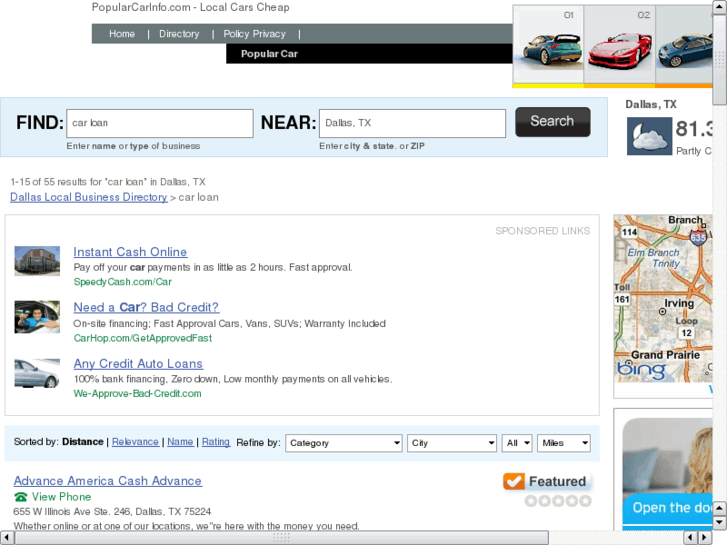
Task: Select the third blue car thumbnail
Action: point(684,45)
